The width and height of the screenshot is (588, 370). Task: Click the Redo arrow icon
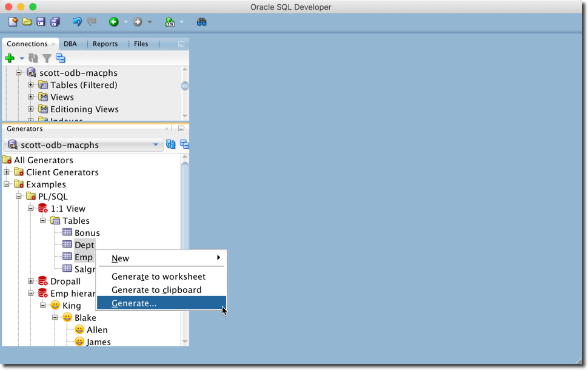pos(92,22)
